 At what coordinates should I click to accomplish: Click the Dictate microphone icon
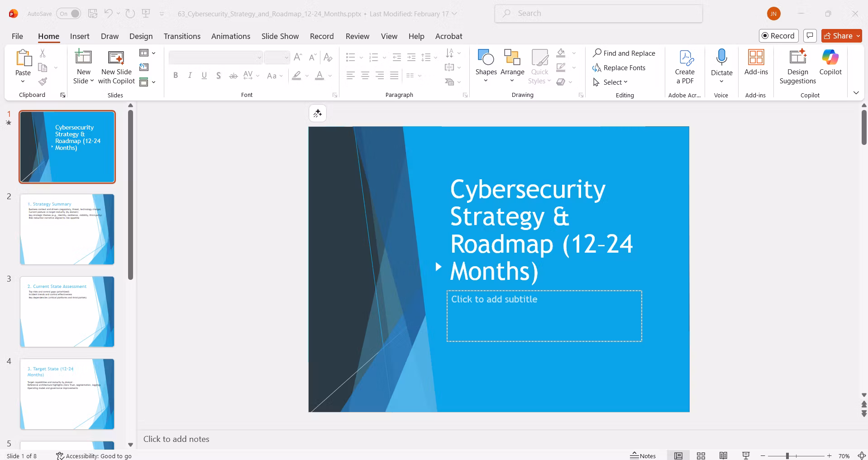click(x=721, y=57)
